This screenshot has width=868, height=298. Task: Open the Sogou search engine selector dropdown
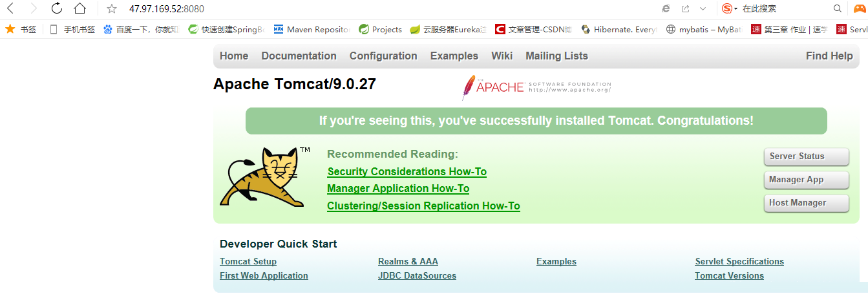(x=730, y=8)
